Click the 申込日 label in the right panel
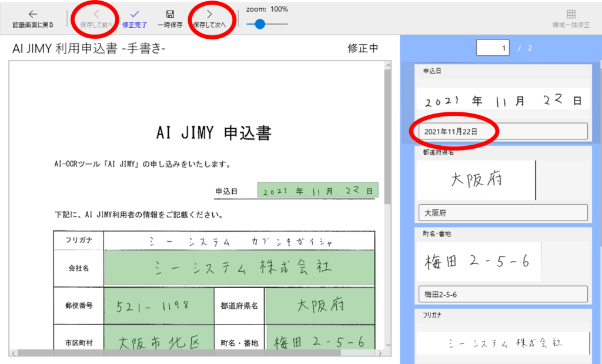 (432, 71)
